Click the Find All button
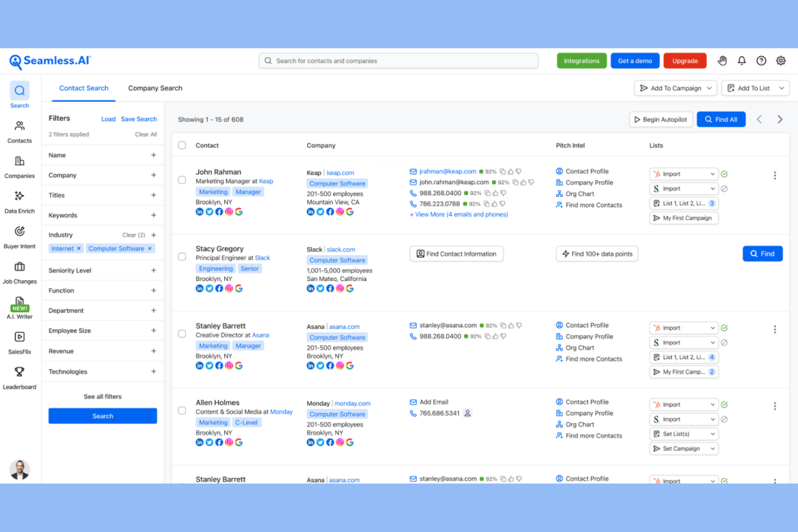Image resolution: width=798 pixels, height=532 pixels. tap(721, 119)
